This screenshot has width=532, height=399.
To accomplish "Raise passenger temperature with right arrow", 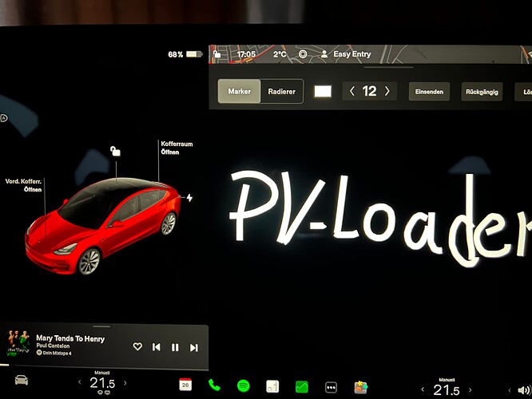I will (x=470, y=390).
